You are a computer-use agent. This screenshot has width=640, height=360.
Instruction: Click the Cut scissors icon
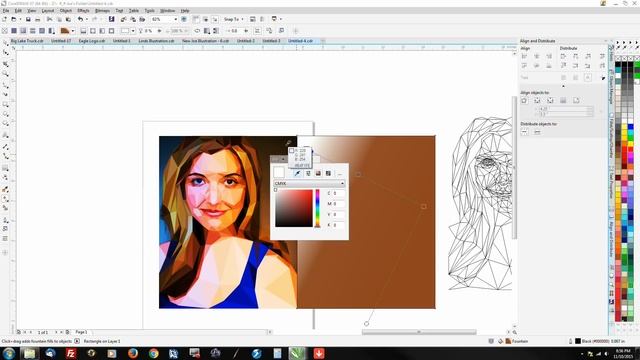49,19
